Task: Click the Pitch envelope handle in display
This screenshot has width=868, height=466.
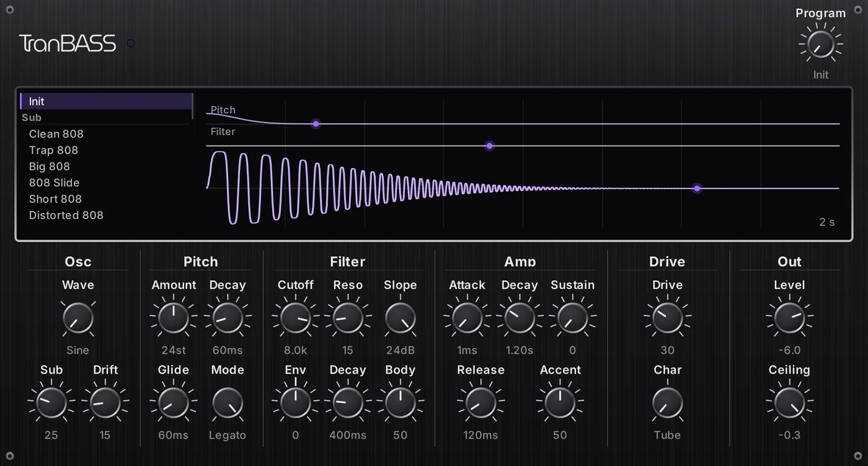Action: click(x=316, y=124)
